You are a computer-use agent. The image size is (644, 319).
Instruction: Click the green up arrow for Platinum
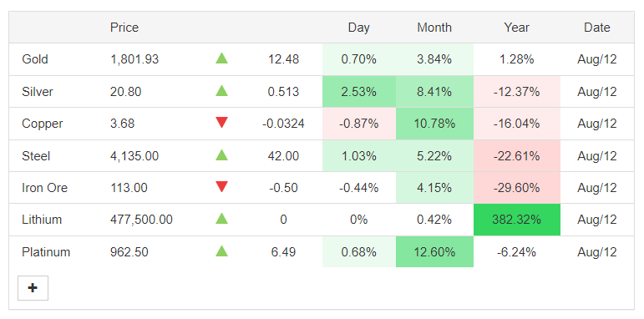coord(221,251)
